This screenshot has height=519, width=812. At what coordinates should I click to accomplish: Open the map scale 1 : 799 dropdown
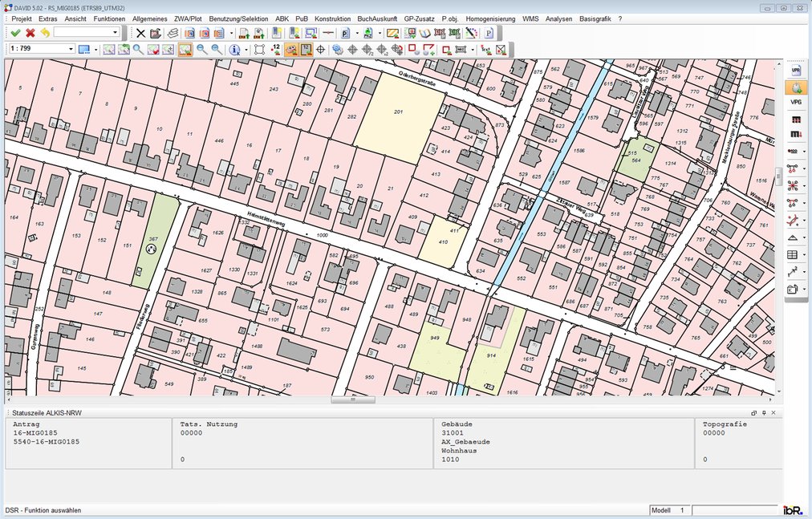point(71,49)
